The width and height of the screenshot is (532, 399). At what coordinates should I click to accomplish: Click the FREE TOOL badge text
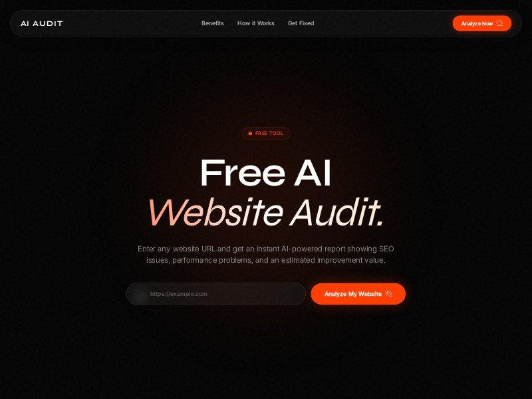(x=269, y=134)
